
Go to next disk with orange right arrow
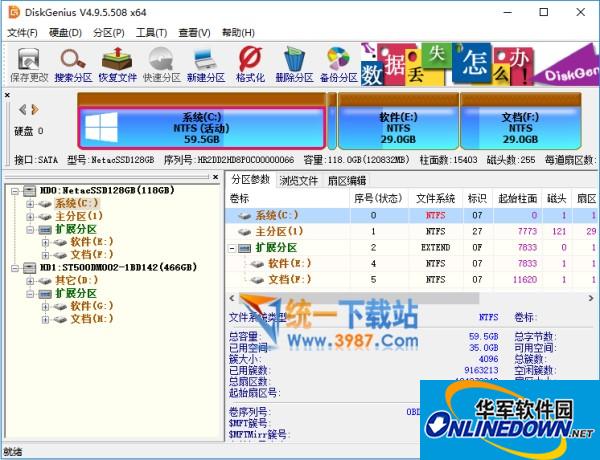pyautogui.click(x=35, y=110)
